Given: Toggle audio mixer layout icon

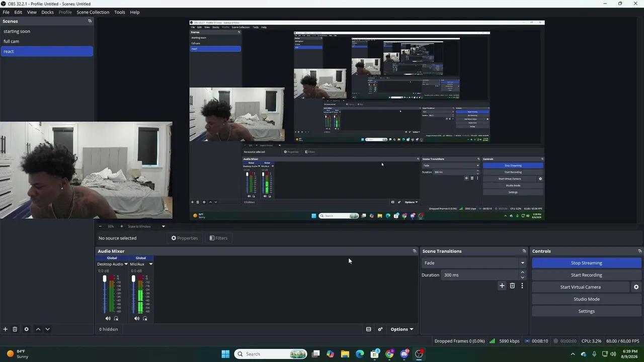Looking at the screenshot, I should pos(368,329).
